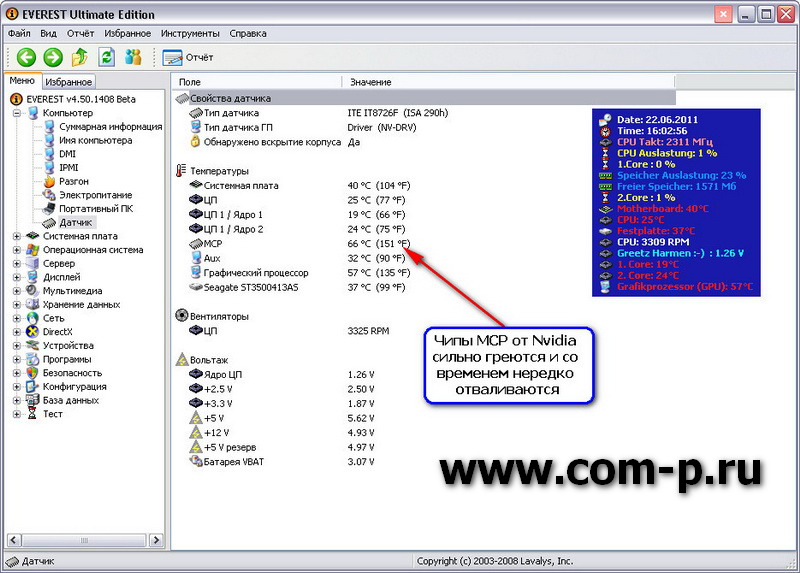Switch to the Меню tab
The image size is (800, 573).
coord(22,81)
